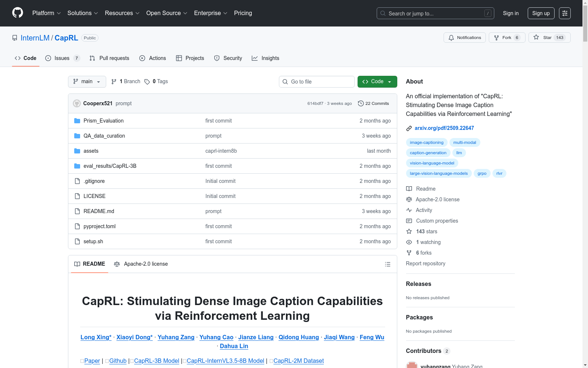This screenshot has width=588, height=368.
Task: Expand the Solutions menu
Action: click(83, 13)
